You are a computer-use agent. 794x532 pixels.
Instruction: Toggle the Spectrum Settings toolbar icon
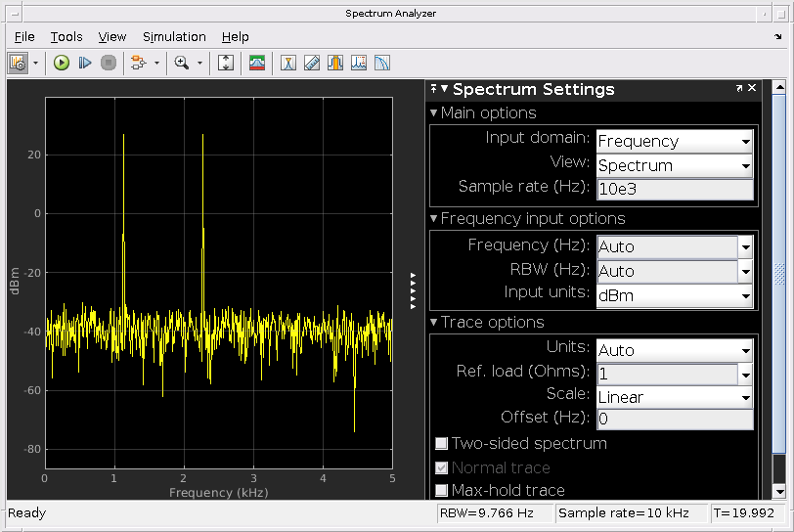coord(257,63)
